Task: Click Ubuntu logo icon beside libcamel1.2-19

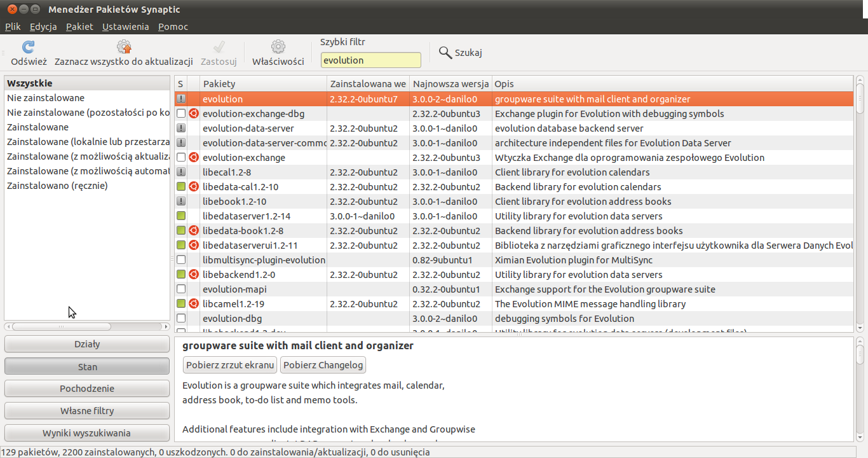Action: [194, 304]
